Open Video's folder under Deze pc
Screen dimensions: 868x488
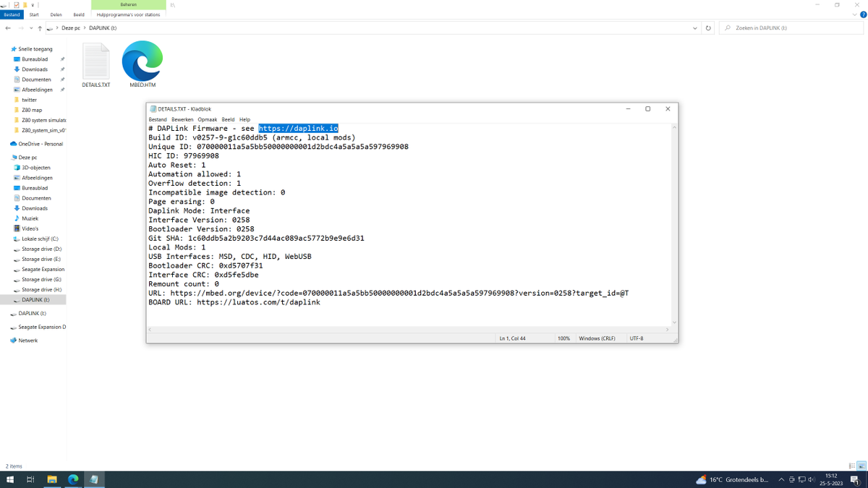coord(30,228)
